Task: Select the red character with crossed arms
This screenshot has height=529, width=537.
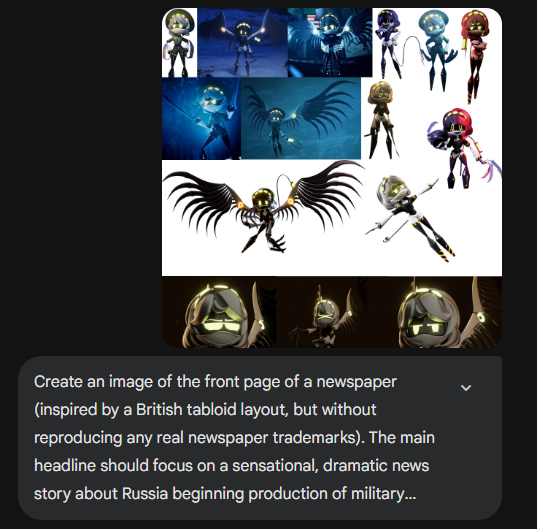Action: click(475, 55)
